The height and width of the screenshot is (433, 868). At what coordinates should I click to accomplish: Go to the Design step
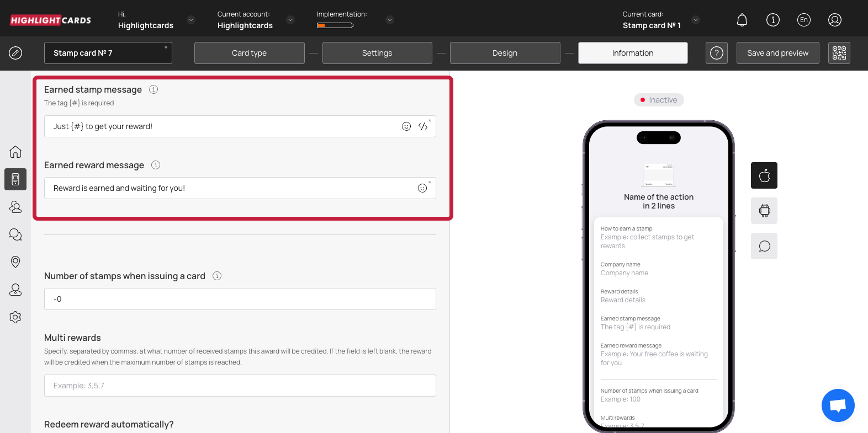pos(505,53)
